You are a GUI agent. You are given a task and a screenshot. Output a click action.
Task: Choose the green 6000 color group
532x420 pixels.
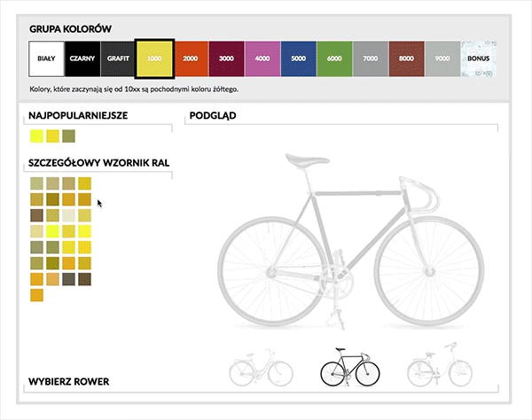pos(334,58)
